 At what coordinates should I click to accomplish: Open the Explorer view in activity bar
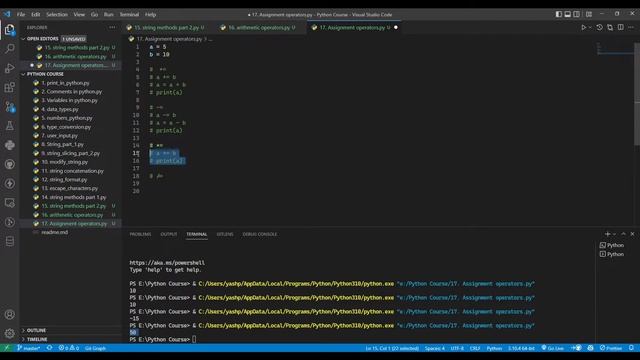pos(9,29)
